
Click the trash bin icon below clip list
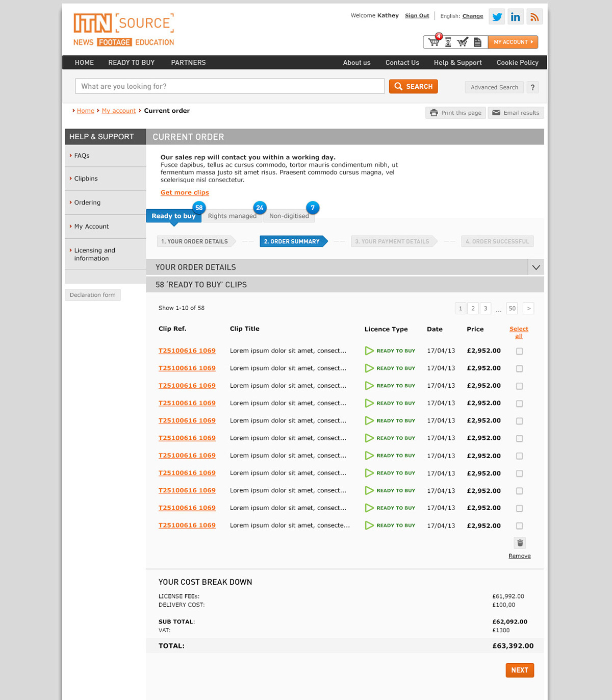[x=519, y=542]
